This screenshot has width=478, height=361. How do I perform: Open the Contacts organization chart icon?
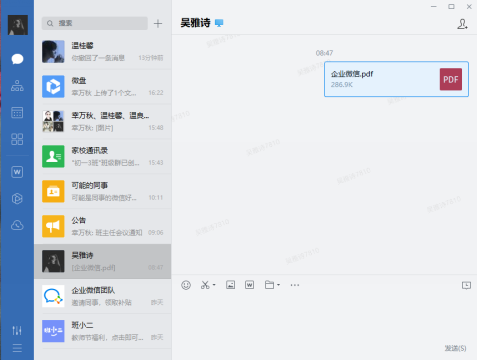[17, 86]
